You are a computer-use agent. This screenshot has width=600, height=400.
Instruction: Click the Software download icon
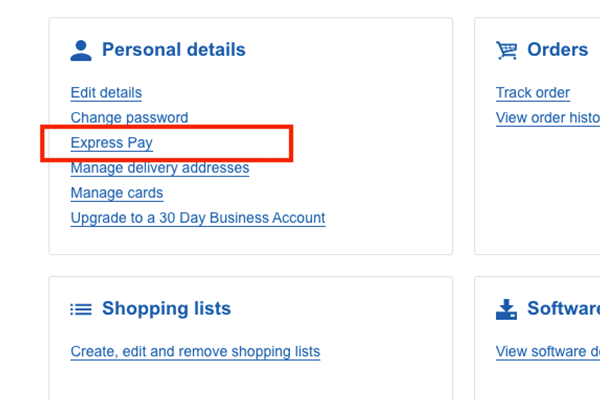coord(506,309)
